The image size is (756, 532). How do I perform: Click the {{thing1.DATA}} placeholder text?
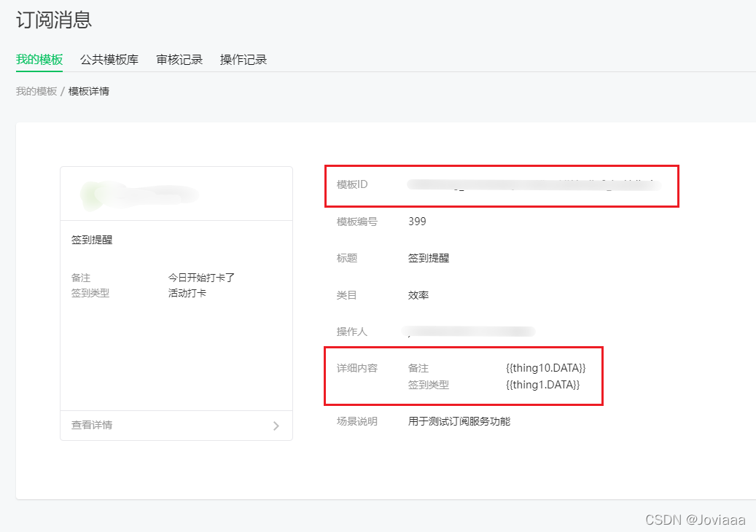pyautogui.click(x=541, y=385)
